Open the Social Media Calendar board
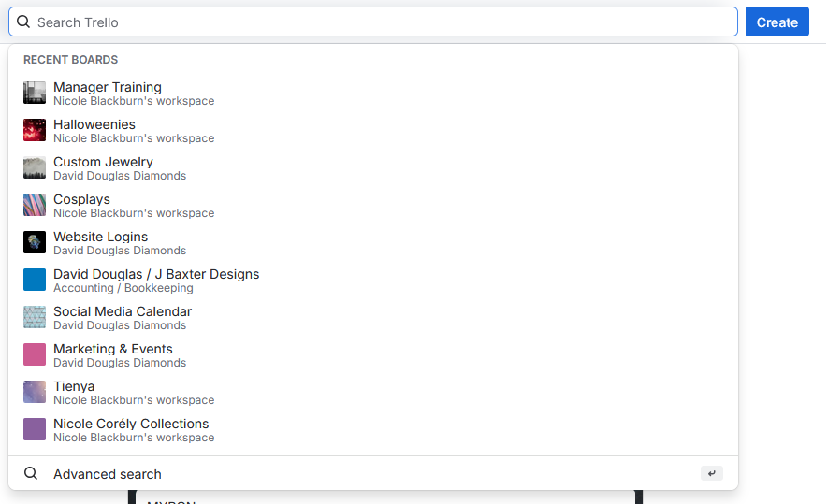 tap(373, 318)
